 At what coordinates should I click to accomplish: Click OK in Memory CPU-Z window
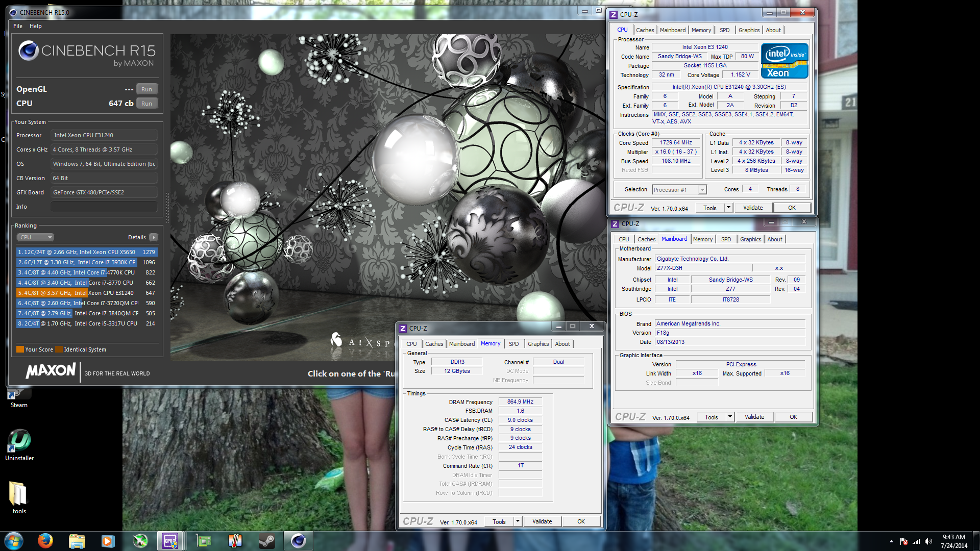tap(581, 521)
